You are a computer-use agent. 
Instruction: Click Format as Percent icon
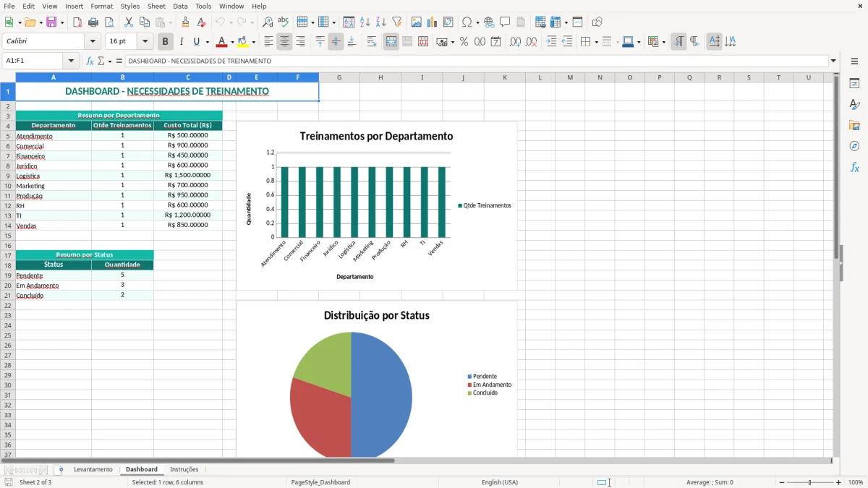[x=464, y=42]
